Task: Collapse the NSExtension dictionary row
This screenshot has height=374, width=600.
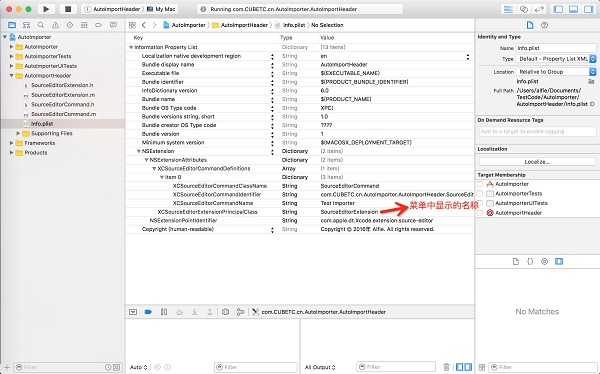Action: [x=139, y=151]
